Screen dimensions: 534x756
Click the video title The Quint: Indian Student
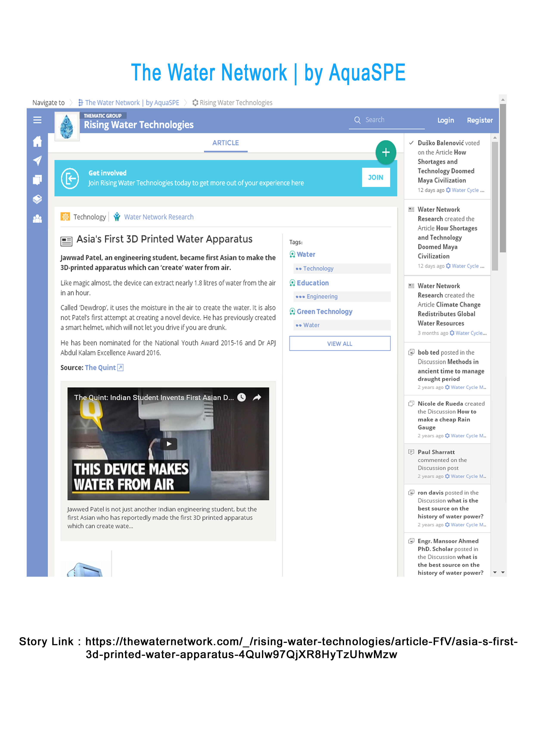click(154, 397)
